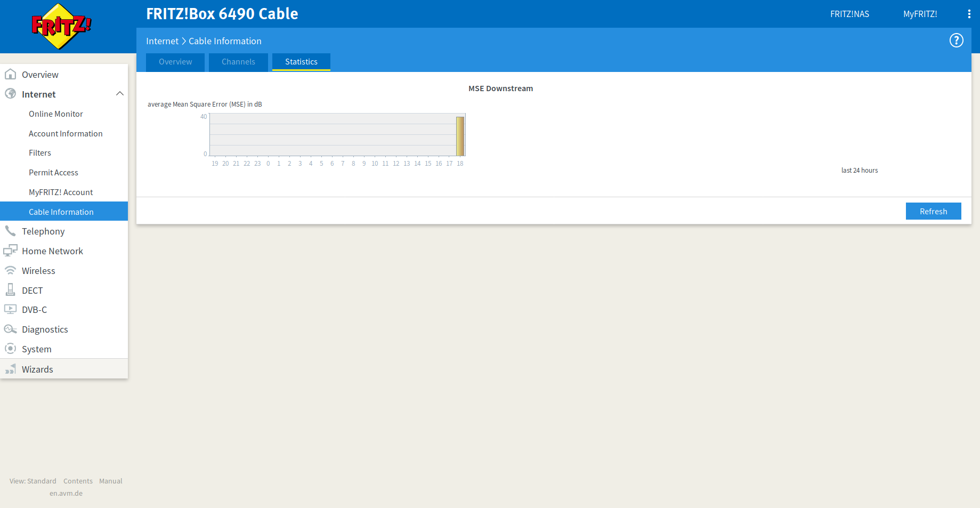Switch to the Overview tab
The width and height of the screenshot is (980, 508).
(x=175, y=62)
